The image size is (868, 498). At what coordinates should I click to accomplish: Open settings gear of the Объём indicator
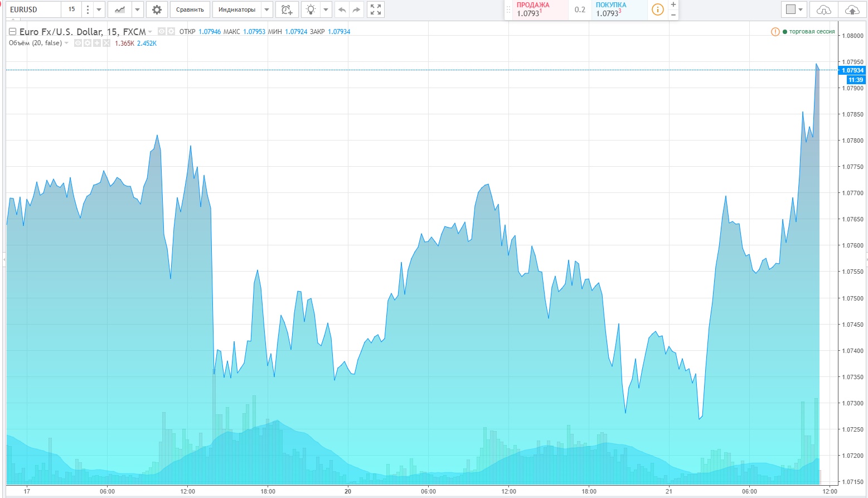88,43
